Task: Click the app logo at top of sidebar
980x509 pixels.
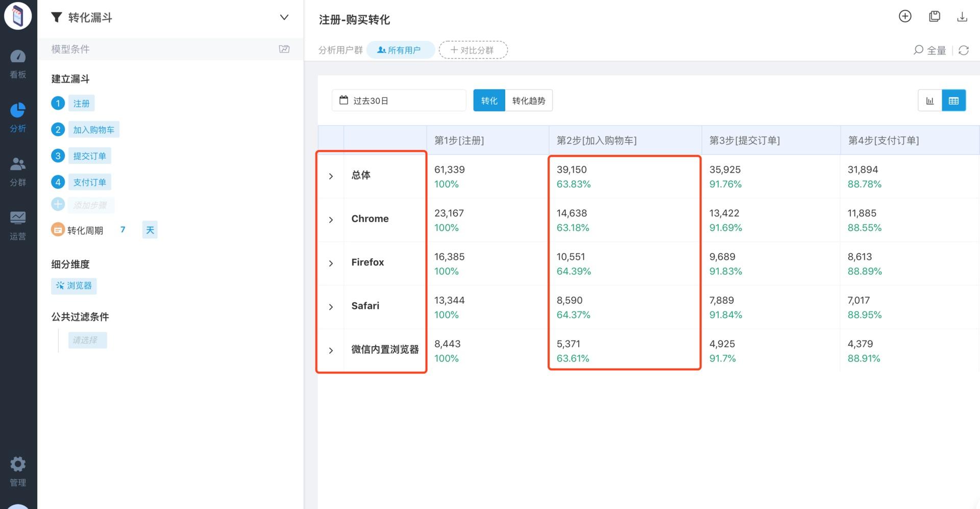Action: [x=18, y=15]
